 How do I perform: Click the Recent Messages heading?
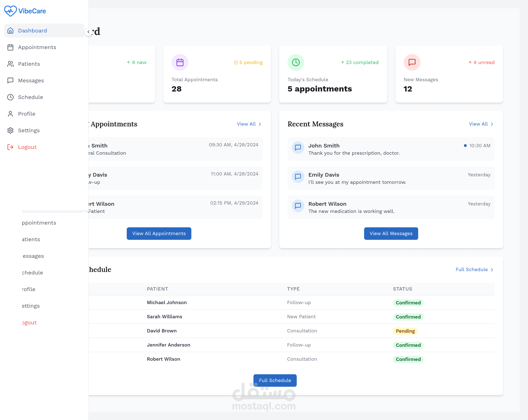pyautogui.click(x=315, y=124)
